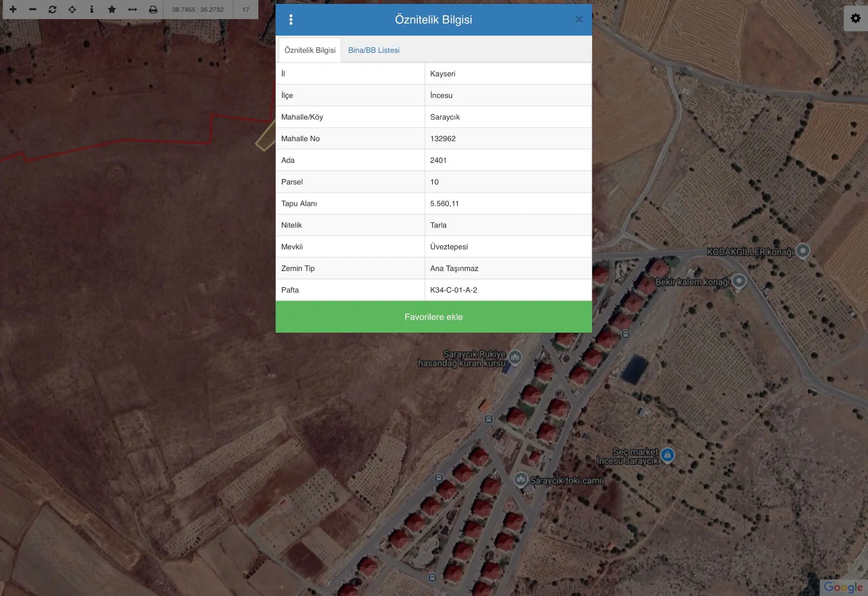The image size is (868, 596).
Task: Select the measure distance arrow icon
Action: click(x=132, y=9)
